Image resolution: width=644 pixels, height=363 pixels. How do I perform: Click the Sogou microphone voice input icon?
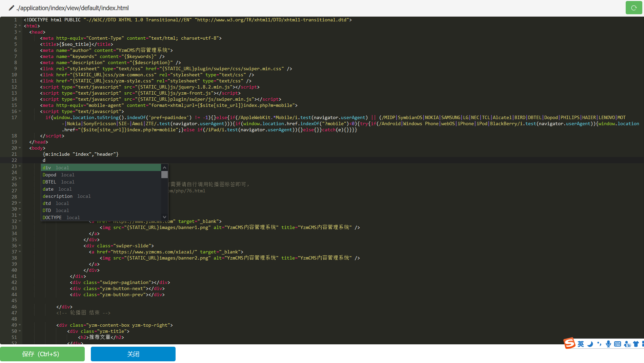point(608,344)
